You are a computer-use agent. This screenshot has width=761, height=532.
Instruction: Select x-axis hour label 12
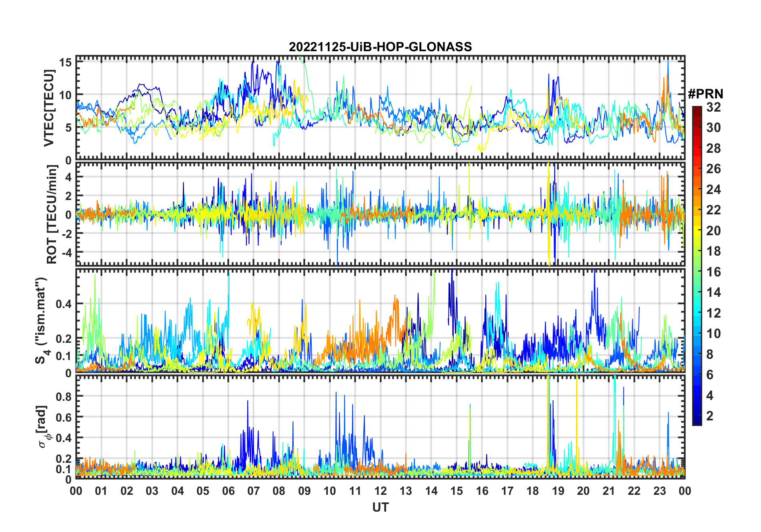pyautogui.click(x=380, y=491)
